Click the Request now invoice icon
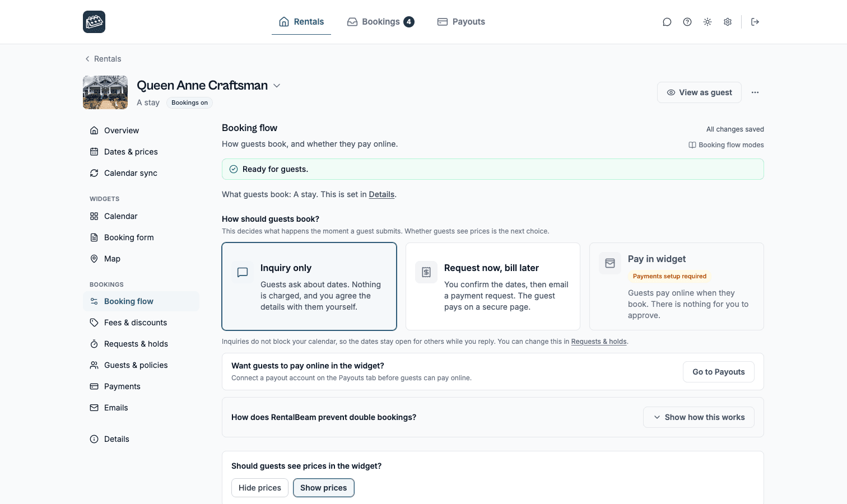This screenshot has width=847, height=504. click(426, 273)
